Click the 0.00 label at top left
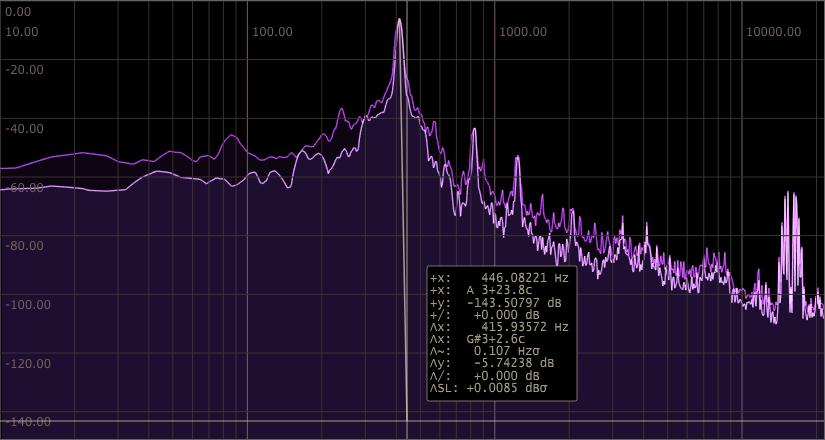This screenshot has height=440, width=825. pyautogui.click(x=18, y=12)
